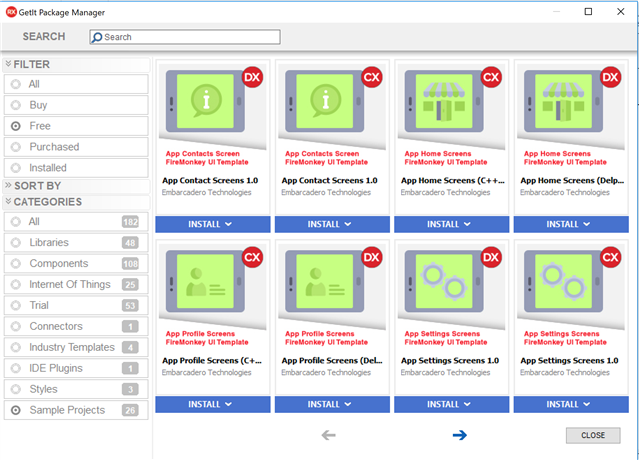Click the CX badge on the second App Contact Screens card
This screenshot has width=639, height=460.
(x=372, y=77)
